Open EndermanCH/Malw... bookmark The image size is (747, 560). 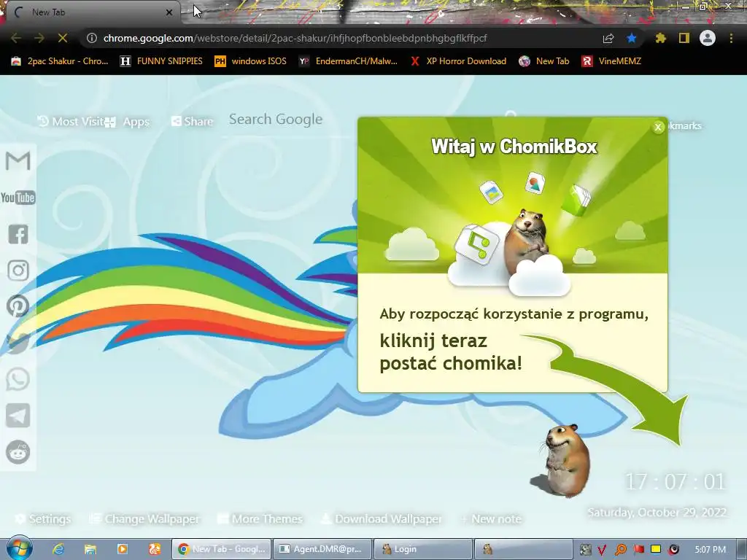point(348,61)
